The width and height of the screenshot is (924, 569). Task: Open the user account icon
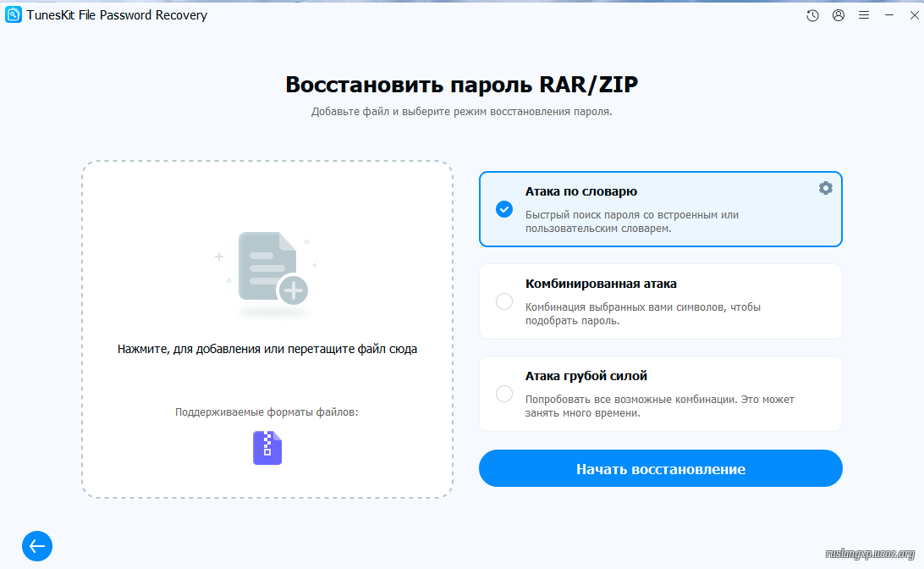pyautogui.click(x=839, y=15)
